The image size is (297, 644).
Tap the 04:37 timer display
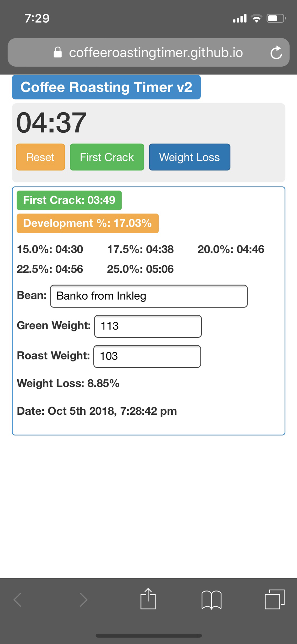coord(51,123)
